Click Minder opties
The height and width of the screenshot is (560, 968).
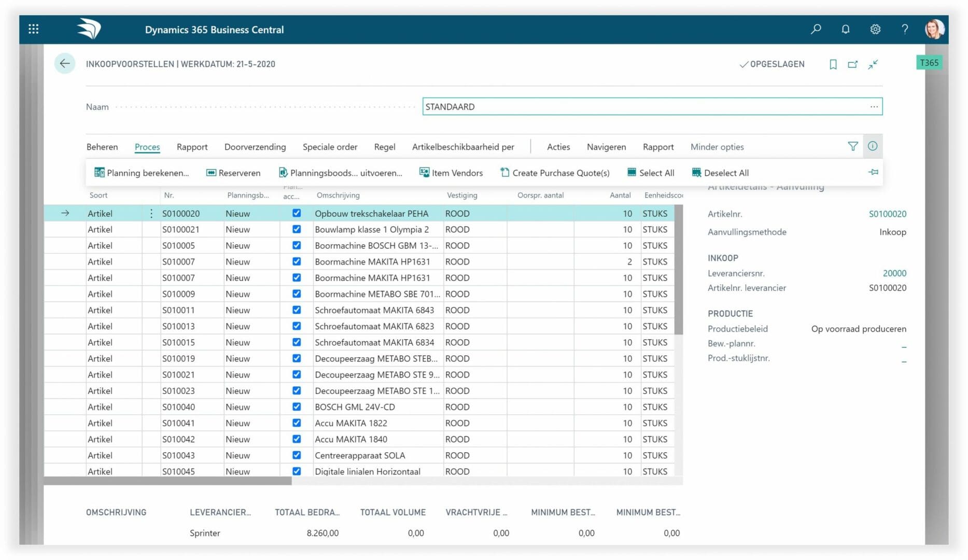(717, 147)
